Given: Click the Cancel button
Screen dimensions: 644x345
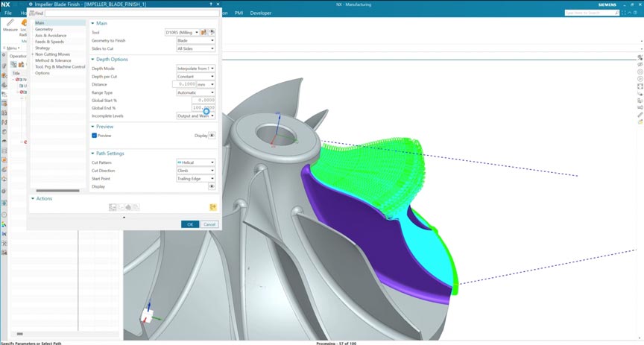Looking at the screenshot, I should (x=209, y=224).
